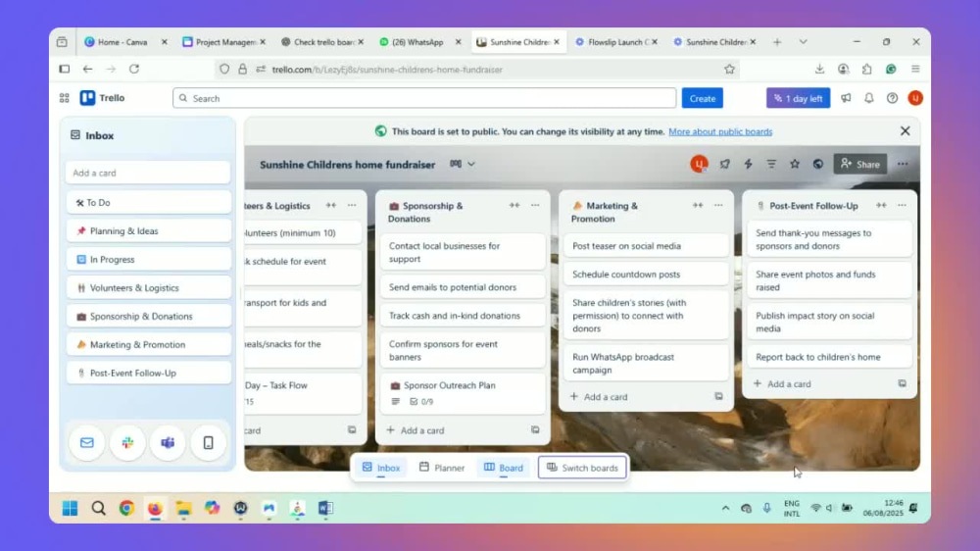Share the board
Viewport: 980px width, 551px height.
tap(860, 164)
